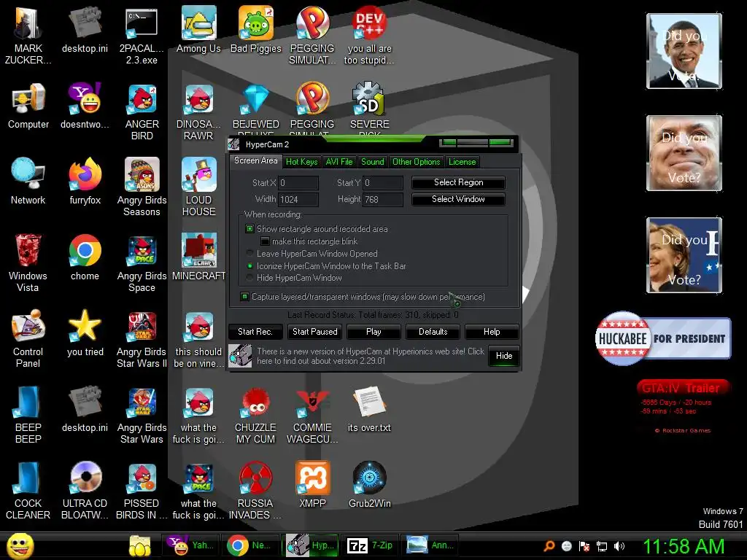Click Start Rec. button in HyperCam

(255, 332)
